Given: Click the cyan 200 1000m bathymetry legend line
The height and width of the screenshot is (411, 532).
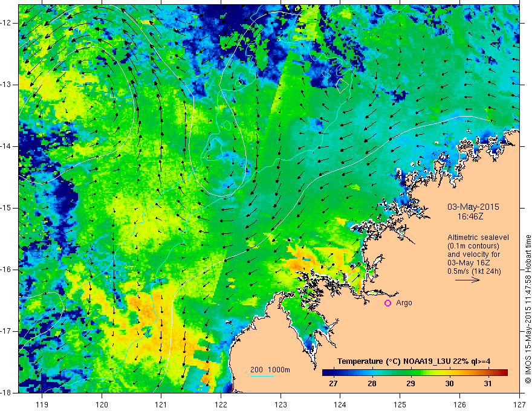Looking at the screenshot, I should [262, 376].
